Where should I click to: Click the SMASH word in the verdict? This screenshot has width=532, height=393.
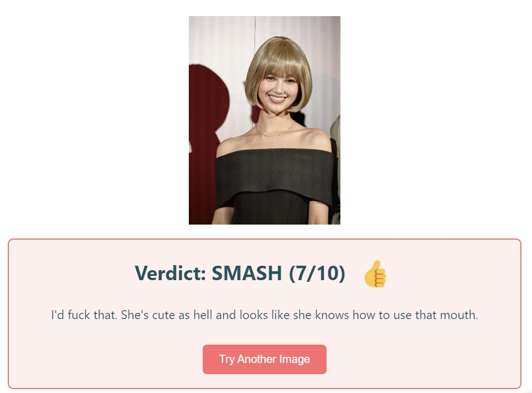247,273
